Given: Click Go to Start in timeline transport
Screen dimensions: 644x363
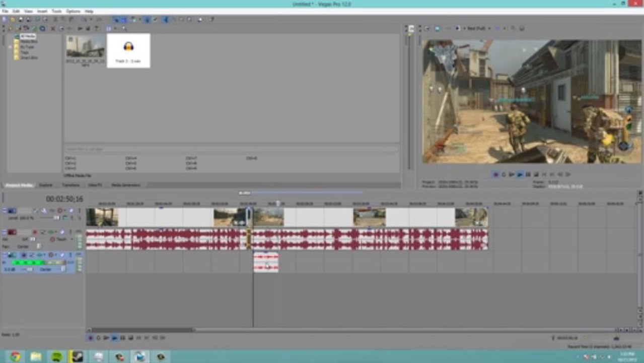Looking at the screenshot, I should (138, 338).
